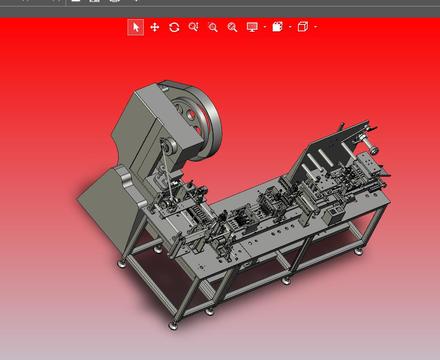Viewport: 440px width, 360px height.
Task: Click the Zoom to fit icon
Action: click(232, 27)
